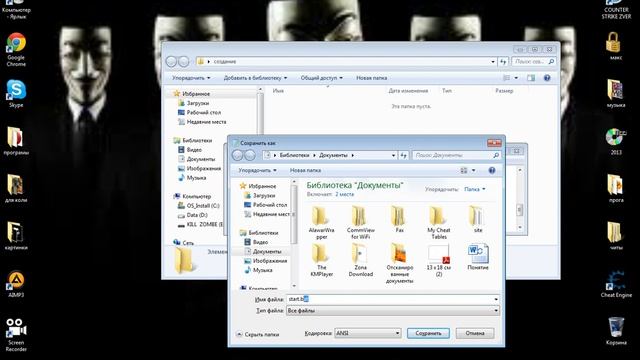
Task: Select the My Cheat Tables folder
Action: tap(439, 222)
